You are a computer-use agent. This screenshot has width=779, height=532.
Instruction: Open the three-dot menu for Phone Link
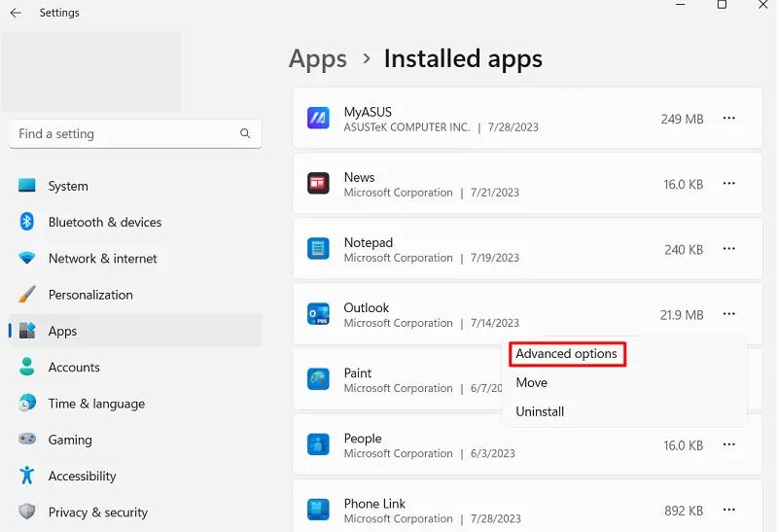tap(728, 510)
